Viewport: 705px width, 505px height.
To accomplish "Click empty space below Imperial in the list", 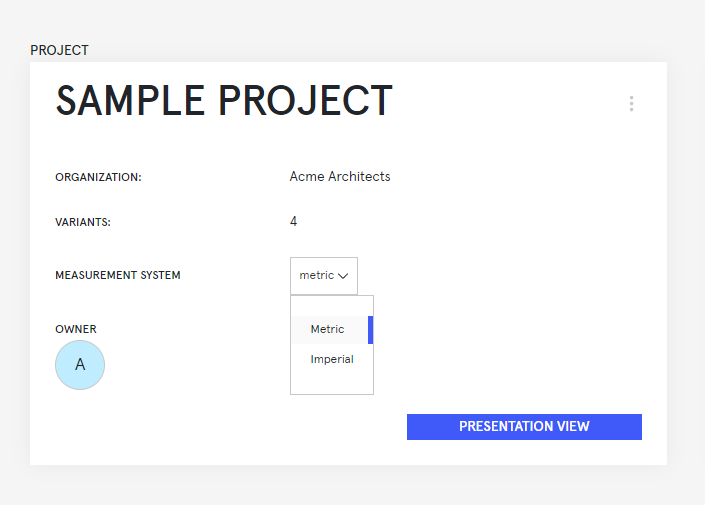I will [332, 383].
